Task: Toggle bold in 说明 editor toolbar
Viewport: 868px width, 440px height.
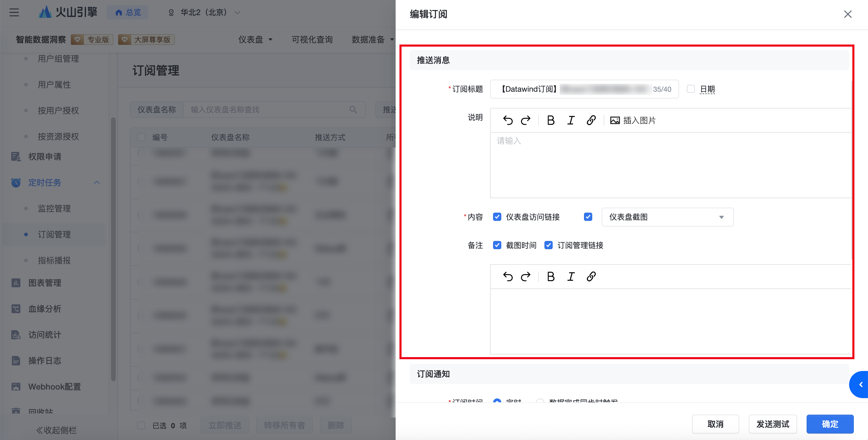Action: coord(551,120)
